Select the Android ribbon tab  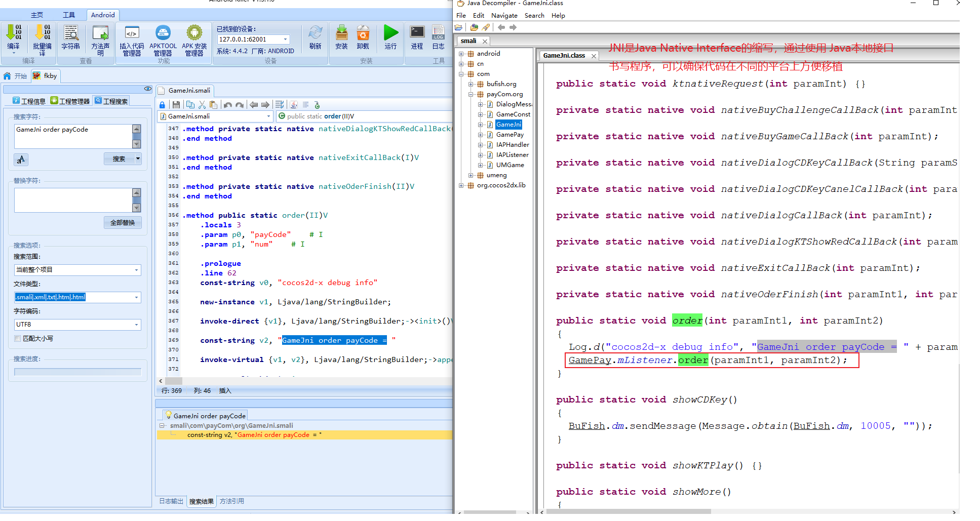(x=103, y=15)
